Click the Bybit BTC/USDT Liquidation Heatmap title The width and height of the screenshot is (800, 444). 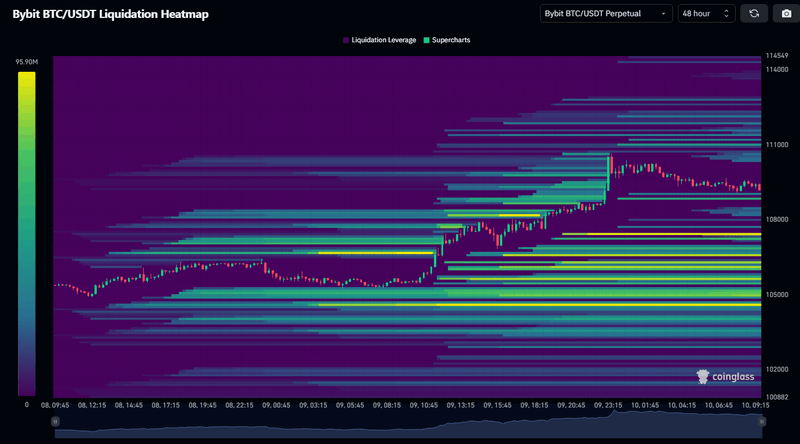click(x=110, y=14)
